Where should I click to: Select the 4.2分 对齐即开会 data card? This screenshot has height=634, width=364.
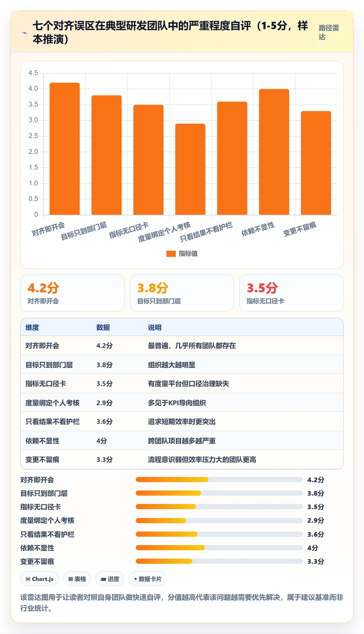pos(73,293)
